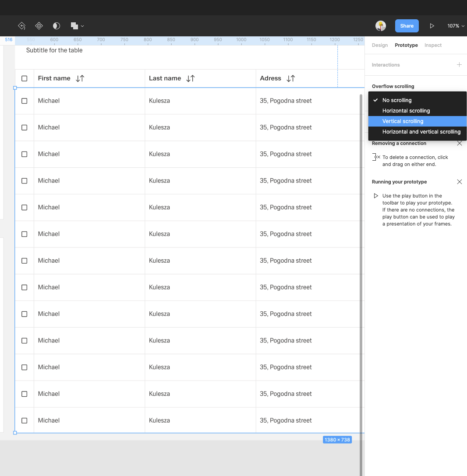Open the 107% zoom level dropdown
Viewport: 467px width, 476px height.
tap(456, 26)
